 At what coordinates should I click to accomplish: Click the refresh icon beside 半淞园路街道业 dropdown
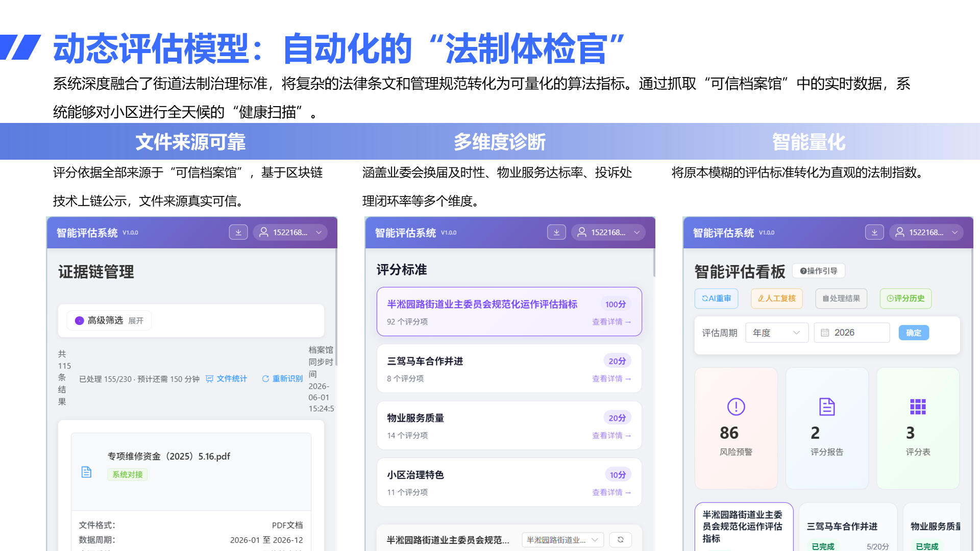[621, 540]
